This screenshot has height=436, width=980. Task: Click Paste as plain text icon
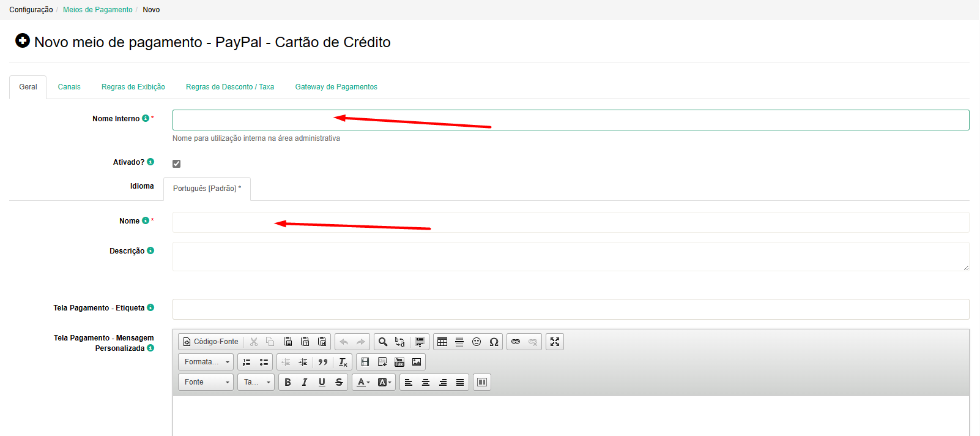pos(305,342)
